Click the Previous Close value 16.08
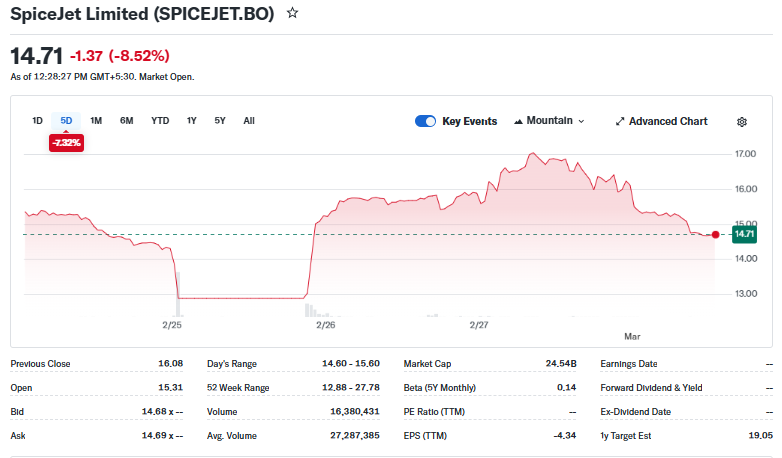This screenshot has width=782, height=458. click(171, 363)
